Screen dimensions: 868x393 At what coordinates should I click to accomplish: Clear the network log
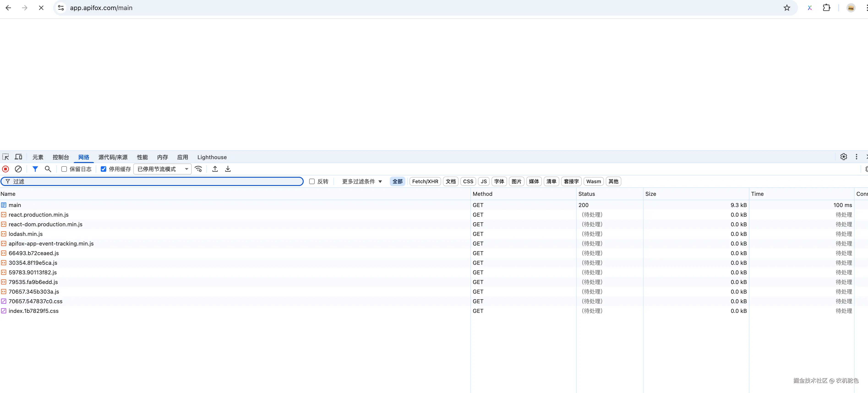pos(18,169)
